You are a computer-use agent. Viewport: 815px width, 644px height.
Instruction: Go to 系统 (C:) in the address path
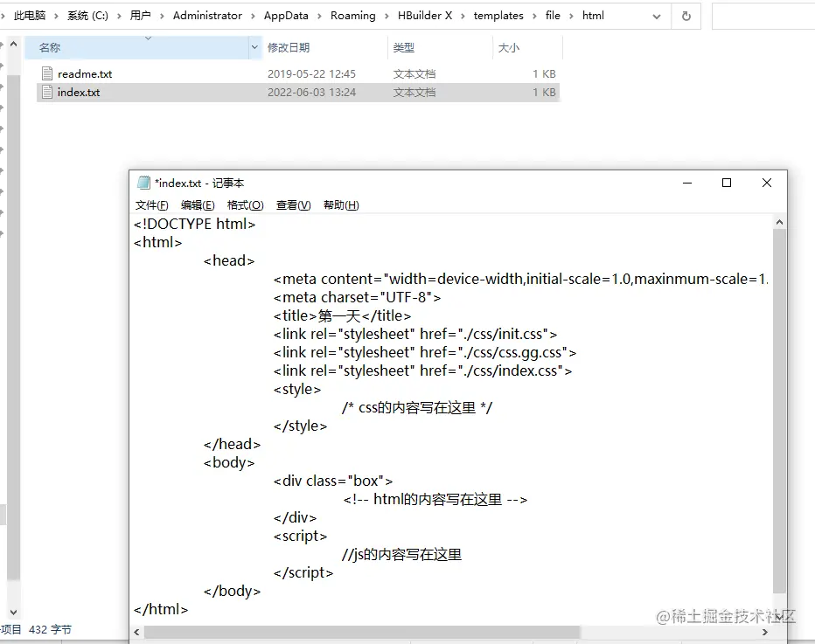(x=87, y=16)
